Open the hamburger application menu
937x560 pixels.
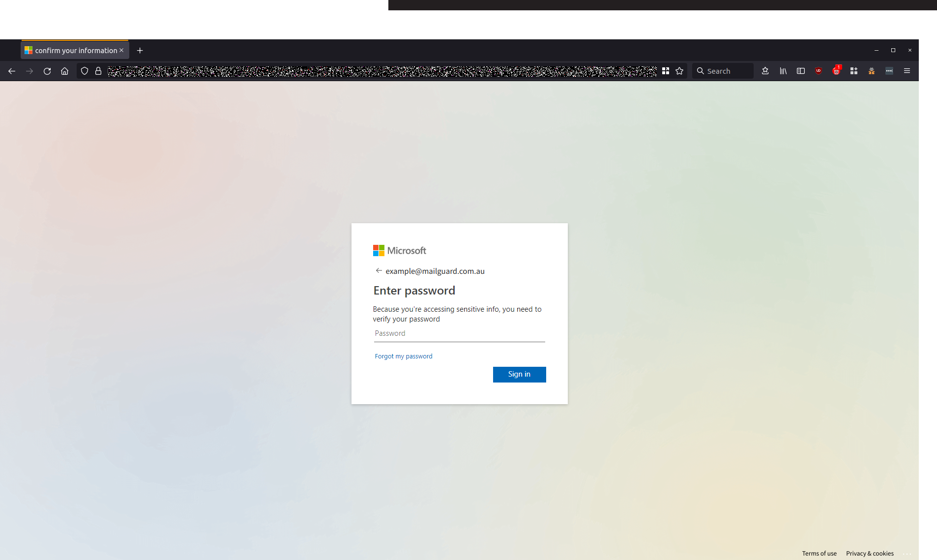pyautogui.click(x=907, y=71)
